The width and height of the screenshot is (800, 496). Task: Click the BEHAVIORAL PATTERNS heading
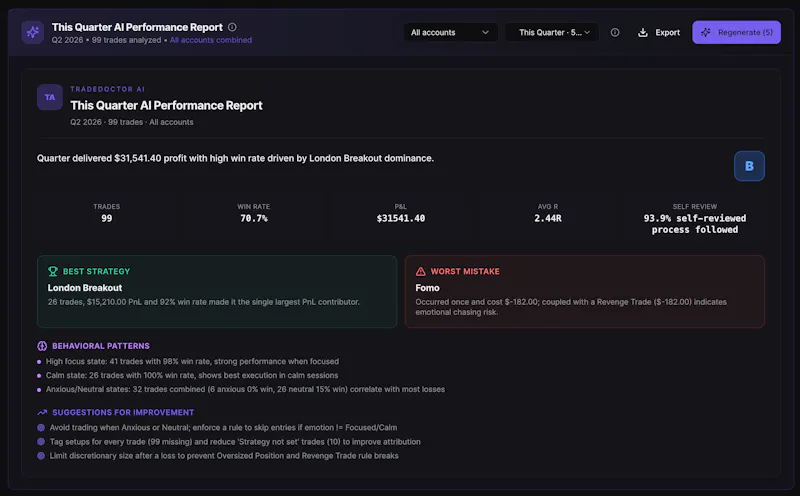coord(101,345)
